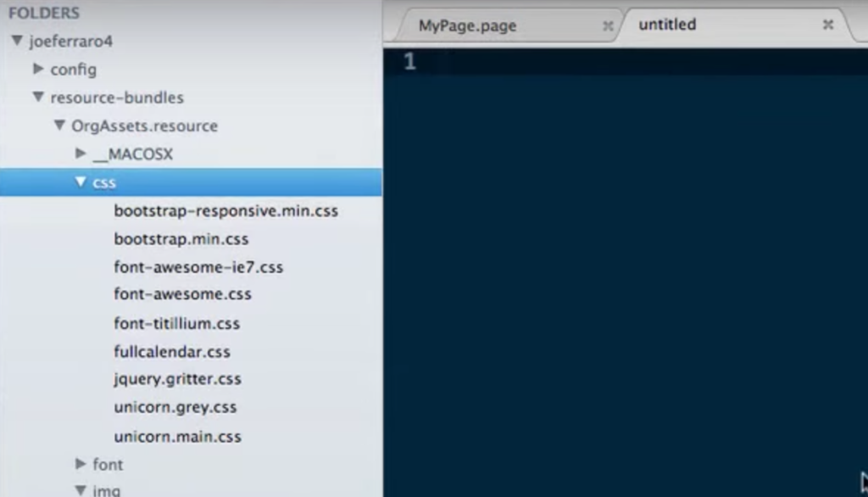
Task: Select the config folder label
Action: click(x=73, y=70)
